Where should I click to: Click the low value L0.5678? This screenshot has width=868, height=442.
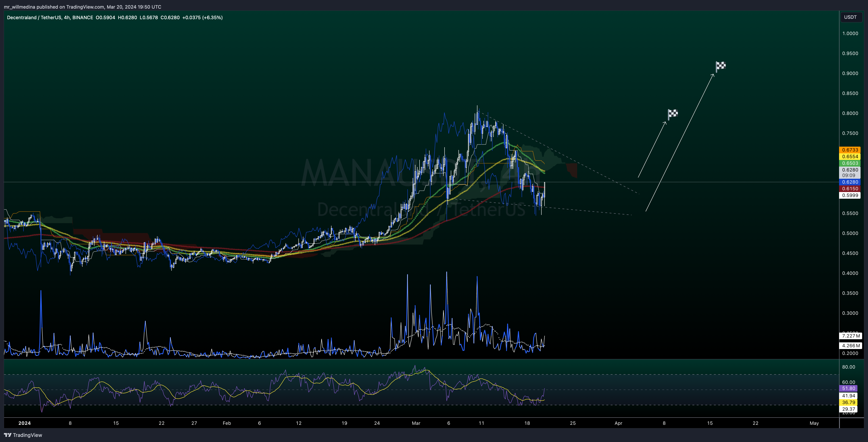click(x=149, y=18)
